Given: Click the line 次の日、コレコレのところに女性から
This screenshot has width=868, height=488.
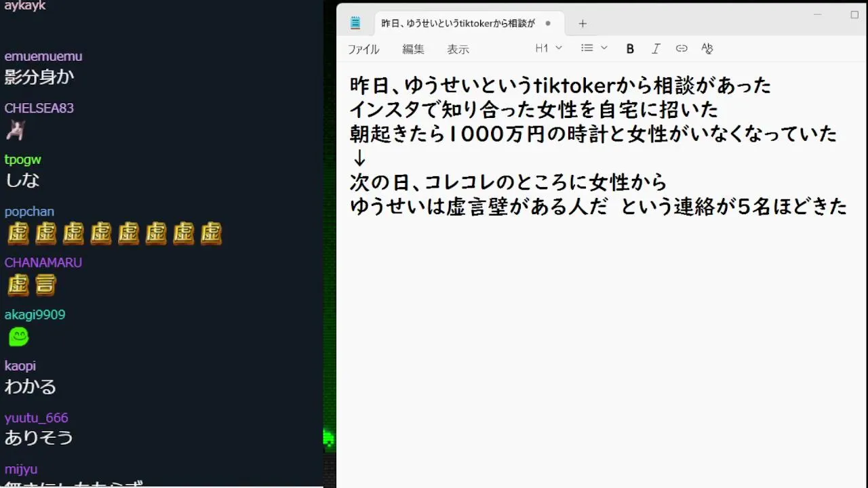Looking at the screenshot, I should pos(509,182).
